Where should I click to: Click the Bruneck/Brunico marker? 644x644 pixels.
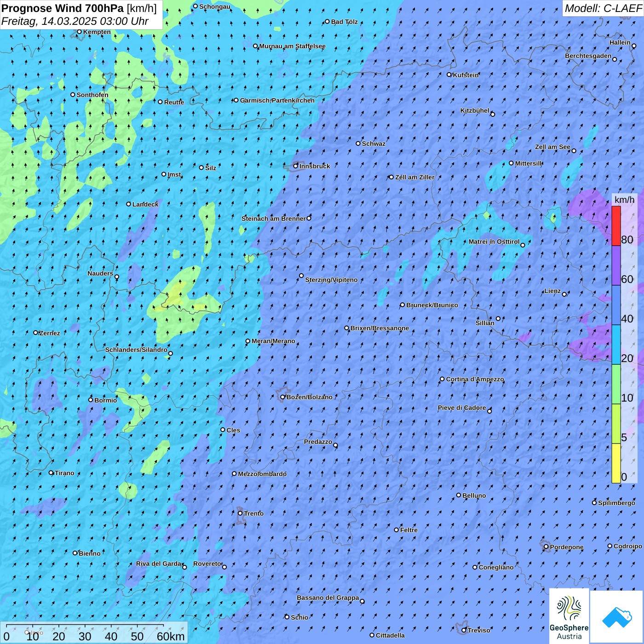402,305
